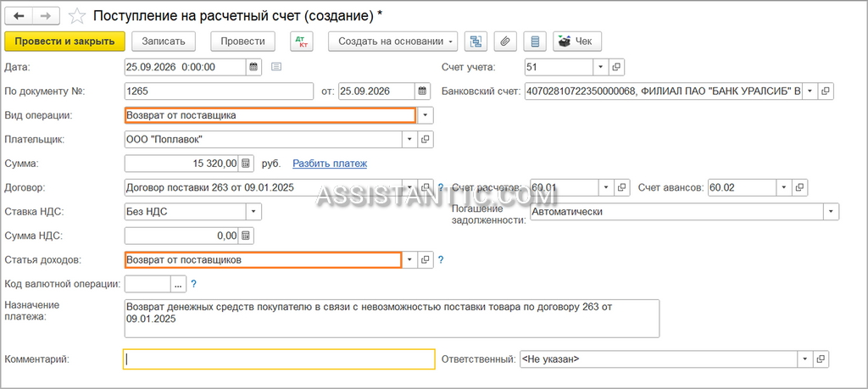This screenshot has width=868, height=389.
Task: Click the Договор поставки 263 field
Action: (x=264, y=187)
